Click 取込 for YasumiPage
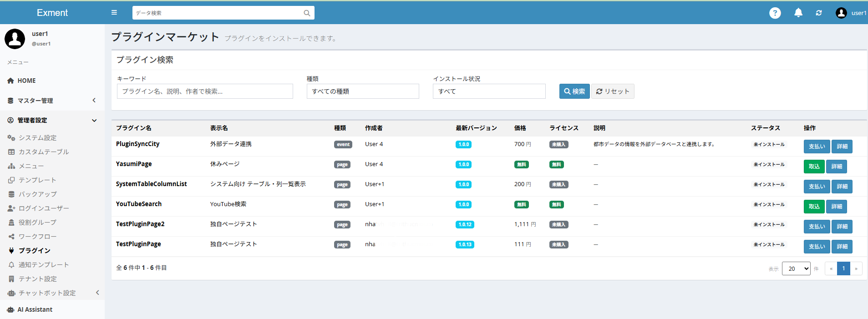Screen dimensions: 868x319 point(814,167)
